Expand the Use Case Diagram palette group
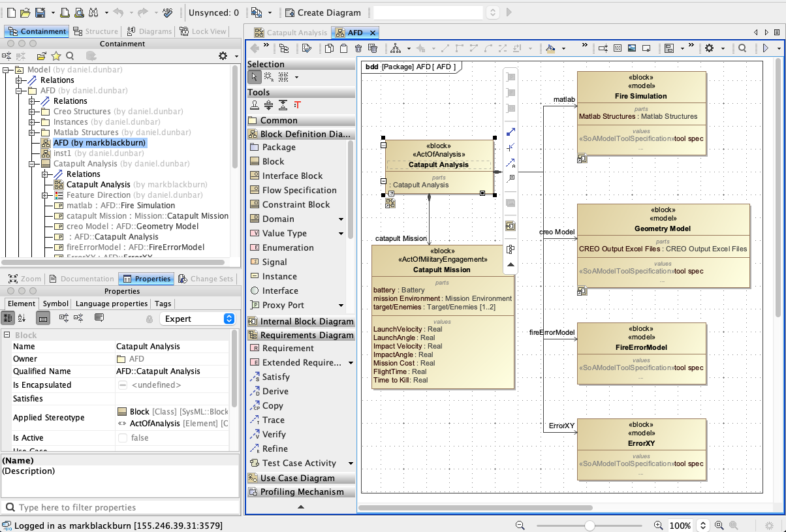Image resolution: width=786 pixels, height=532 pixels. tap(297, 478)
